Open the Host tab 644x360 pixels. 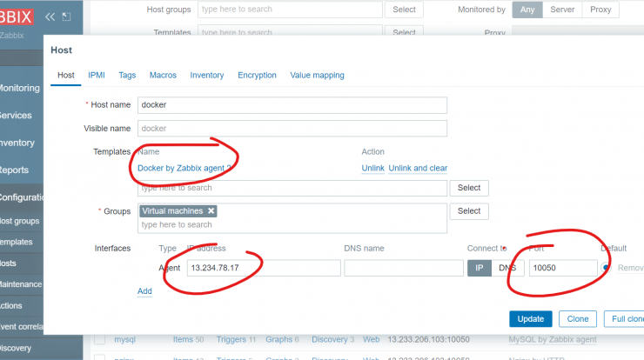(66, 75)
